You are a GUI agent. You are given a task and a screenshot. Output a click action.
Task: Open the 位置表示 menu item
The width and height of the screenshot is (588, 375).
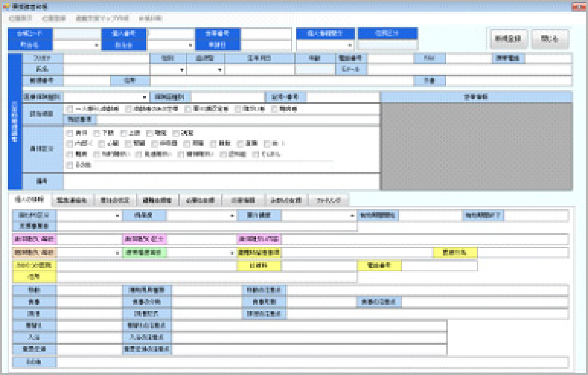20,19
